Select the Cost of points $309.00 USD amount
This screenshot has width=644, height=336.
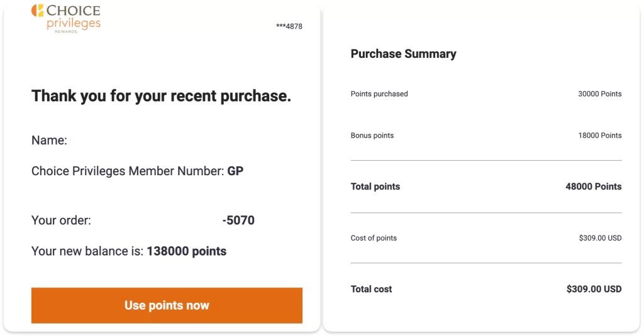600,238
